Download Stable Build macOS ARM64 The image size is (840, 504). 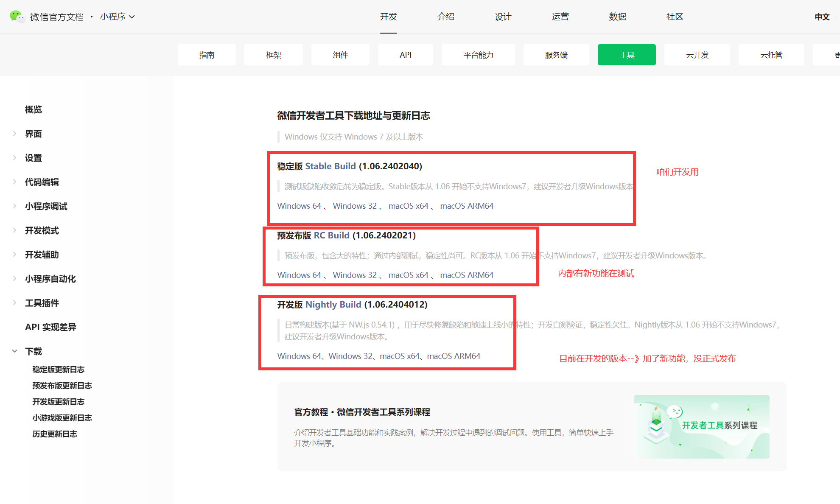[467, 206]
